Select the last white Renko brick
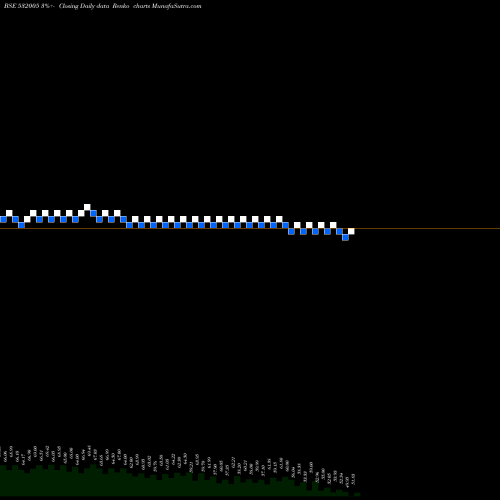 coord(351,231)
